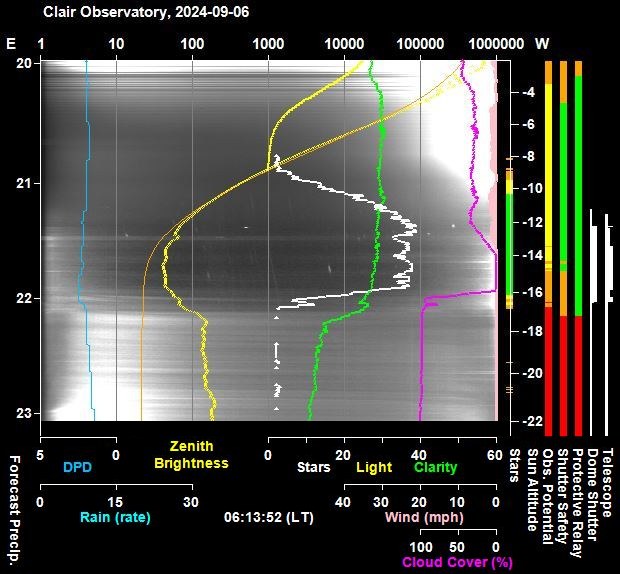Click the top scale value '100000'
The height and width of the screenshot is (574, 620).
coord(420,43)
